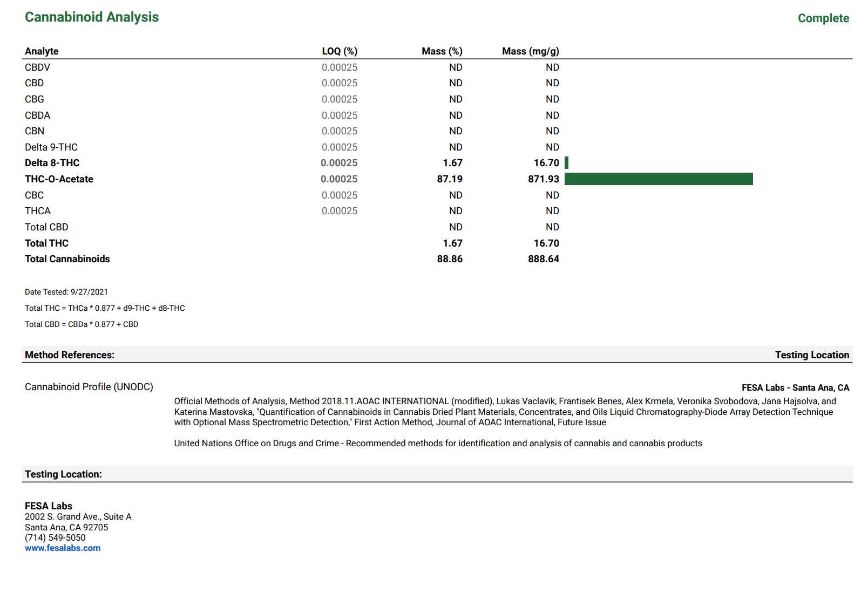868x600 pixels.
Task: Select the Mass (mg/g) column header
Action: point(530,51)
